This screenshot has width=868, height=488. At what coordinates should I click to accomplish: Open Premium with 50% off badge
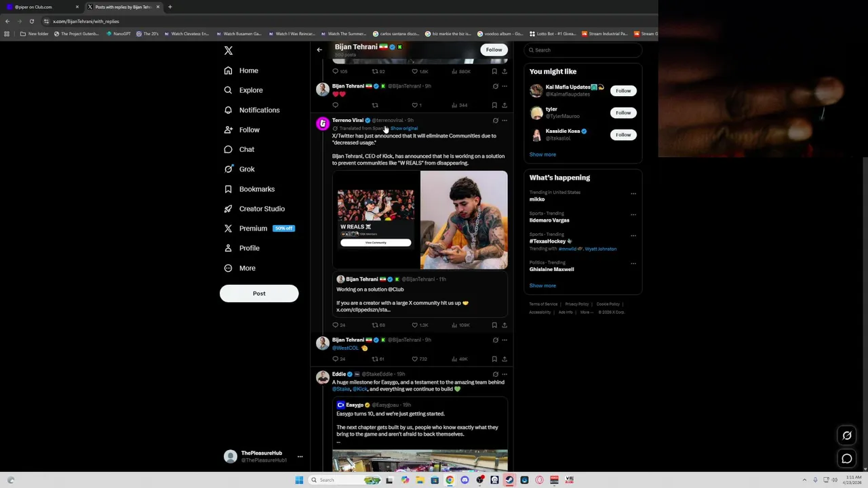[259, 228]
